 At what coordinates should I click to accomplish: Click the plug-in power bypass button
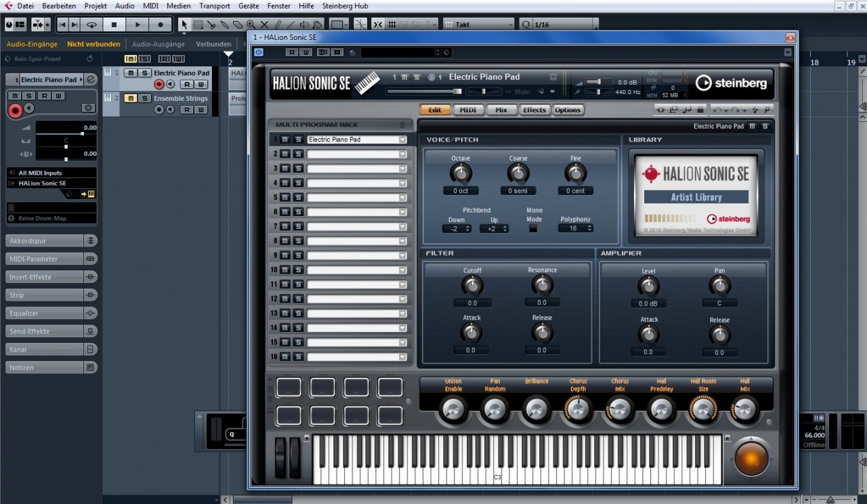click(259, 52)
